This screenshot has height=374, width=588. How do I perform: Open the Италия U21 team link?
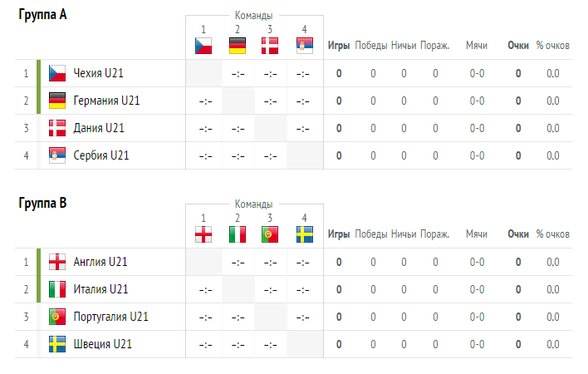tap(100, 289)
